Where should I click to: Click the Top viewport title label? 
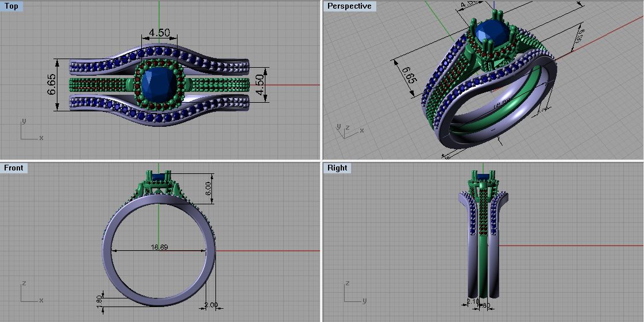[x=11, y=6]
